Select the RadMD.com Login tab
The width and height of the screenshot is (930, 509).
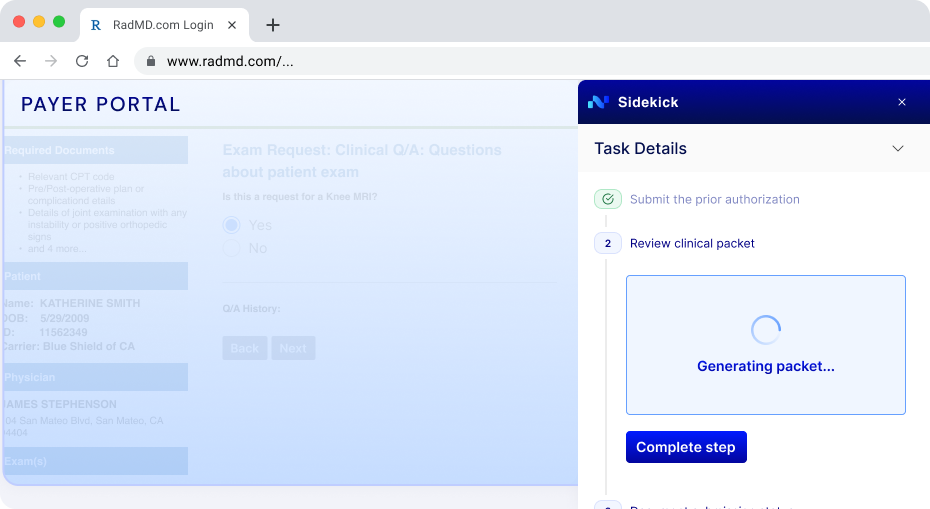point(164,25)
